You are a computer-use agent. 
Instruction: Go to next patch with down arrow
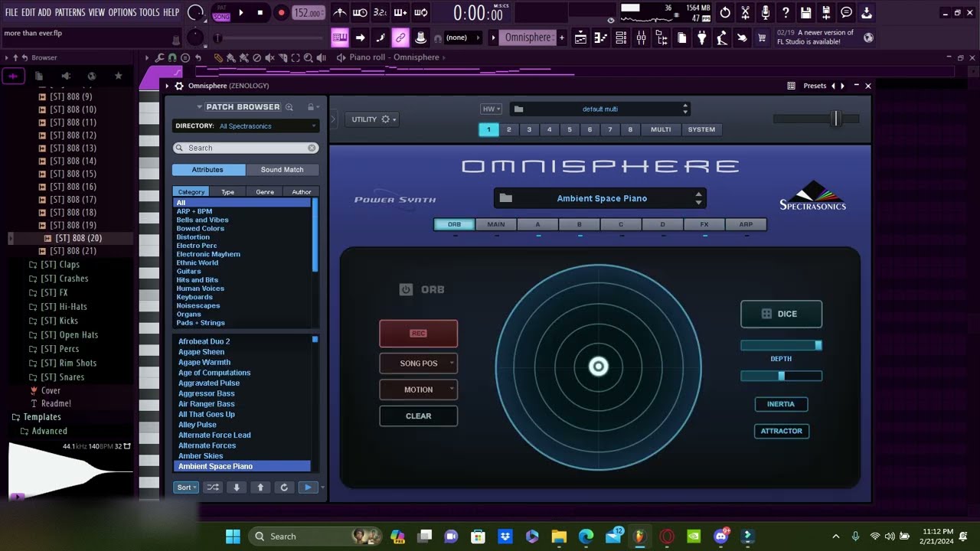point(237,487)
